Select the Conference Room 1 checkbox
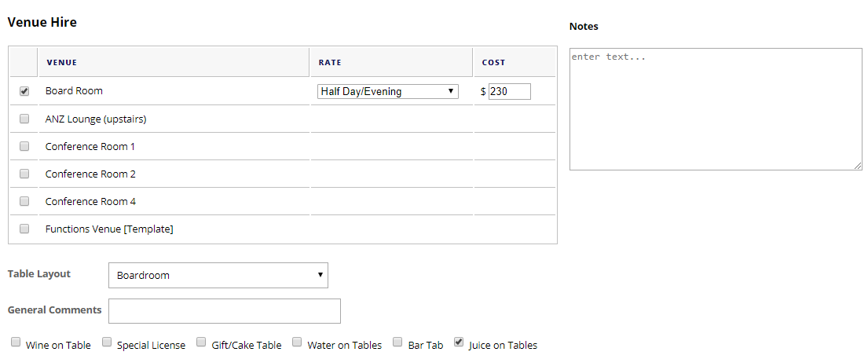The image size is (868, 359). (24, 146)
